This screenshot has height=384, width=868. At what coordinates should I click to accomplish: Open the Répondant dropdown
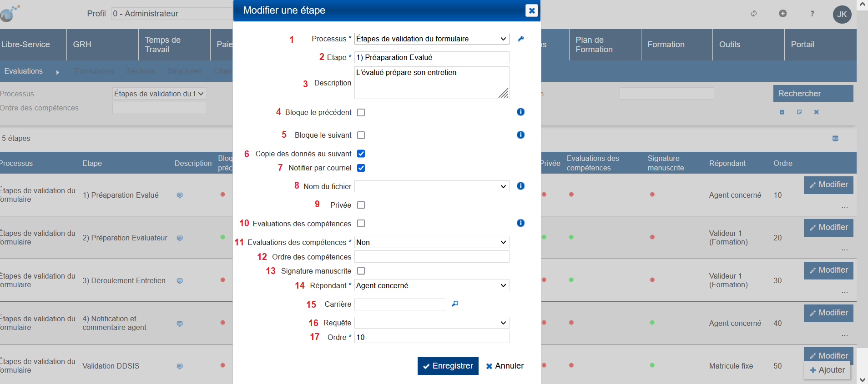tap(431, 285)
